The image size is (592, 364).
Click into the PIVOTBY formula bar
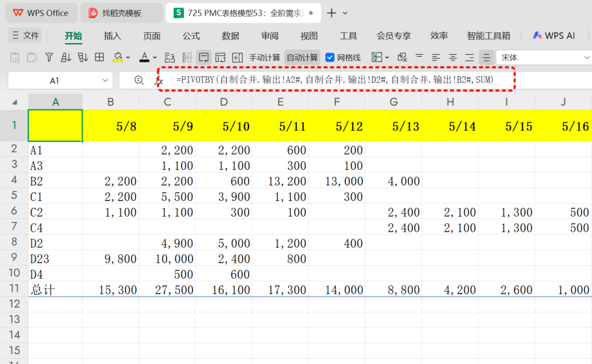tap(335, 80)
